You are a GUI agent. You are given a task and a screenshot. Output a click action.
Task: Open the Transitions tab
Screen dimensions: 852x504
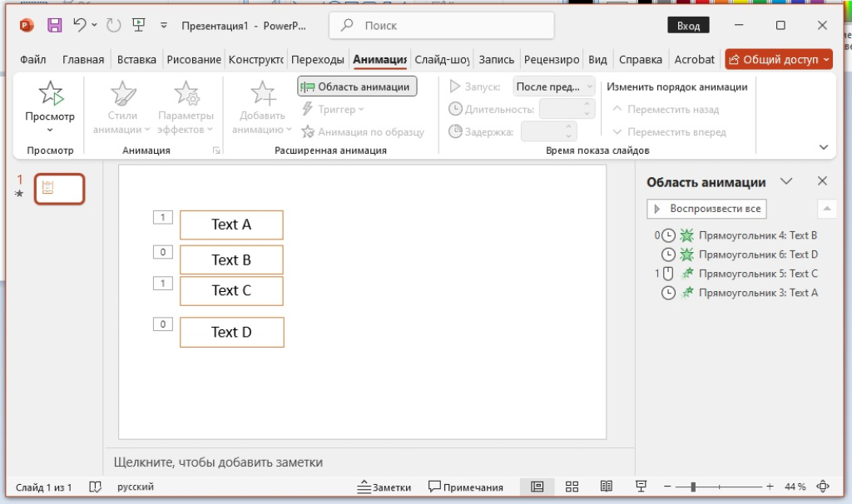pyautogui.click(x=318, y=59)
